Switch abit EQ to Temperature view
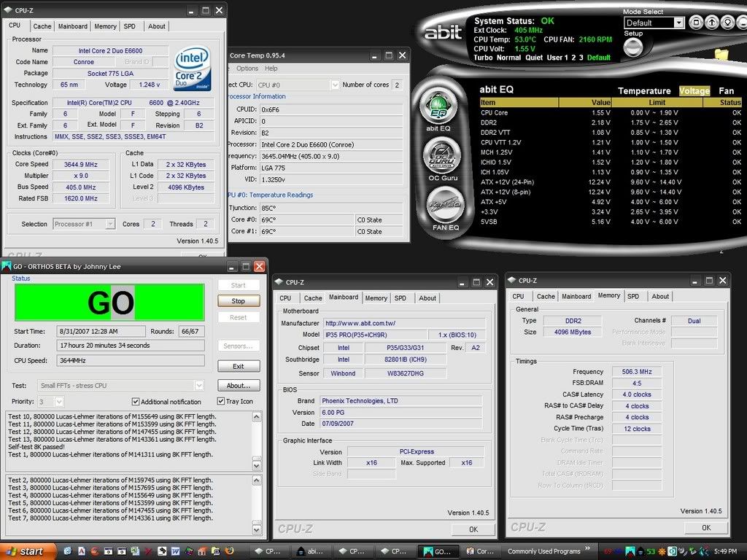 pos(644,91)
